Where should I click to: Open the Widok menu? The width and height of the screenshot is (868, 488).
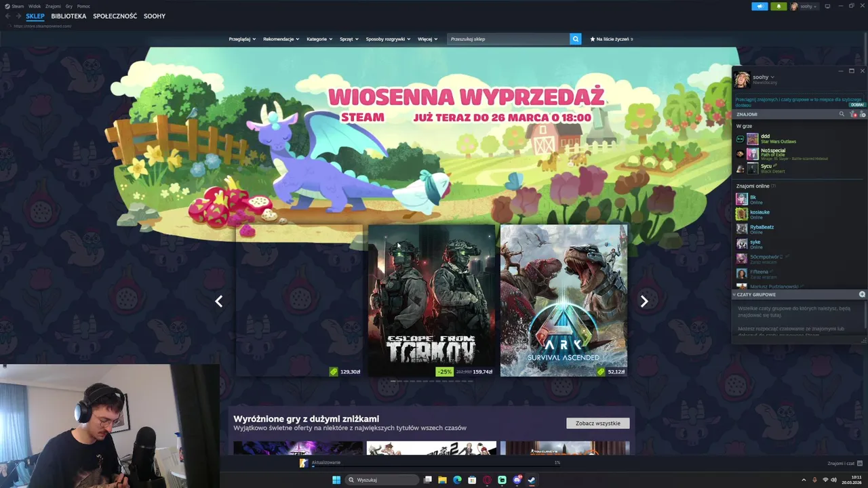tap(35, 6)
